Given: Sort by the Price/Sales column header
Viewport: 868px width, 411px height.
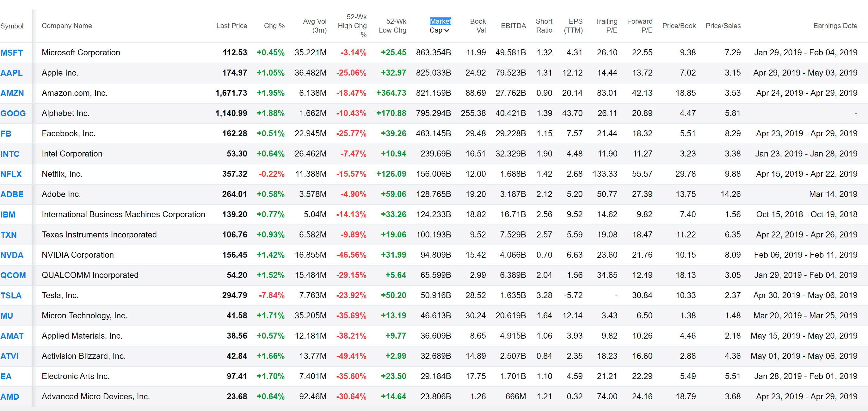Looking at the screenshot, I should click(x=723, y=26).
